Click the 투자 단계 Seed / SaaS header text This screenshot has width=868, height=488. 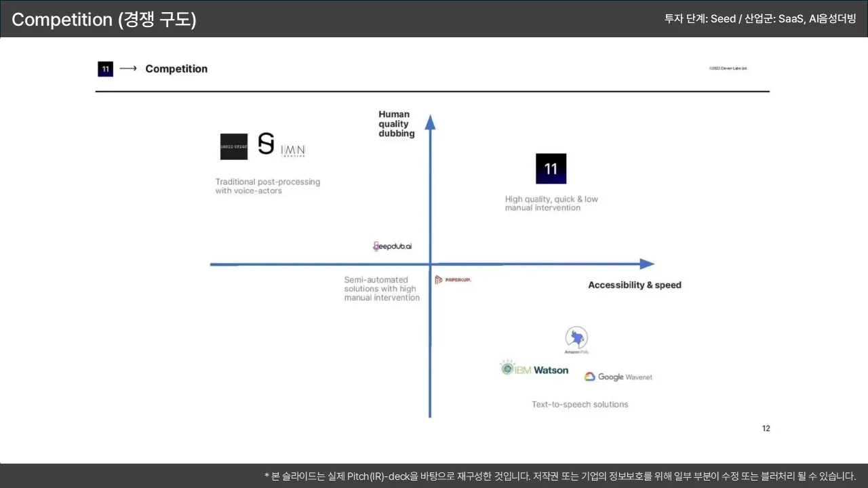point(759,19)
